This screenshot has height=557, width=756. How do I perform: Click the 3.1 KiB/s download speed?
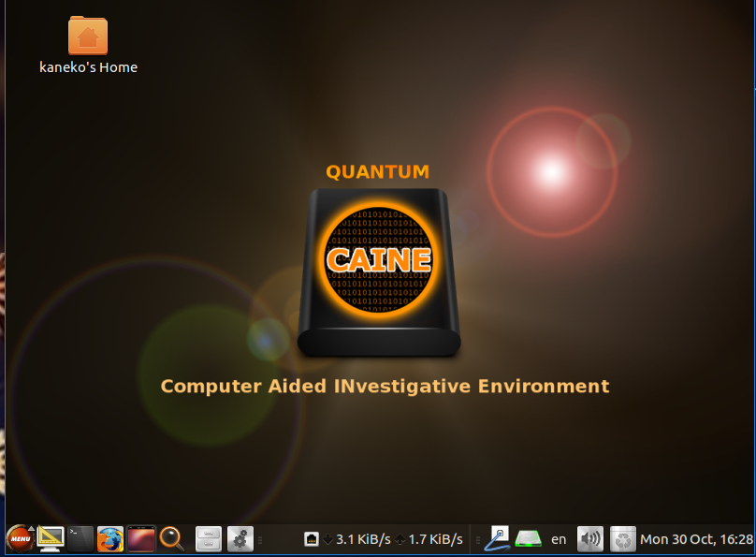[363, 539]
